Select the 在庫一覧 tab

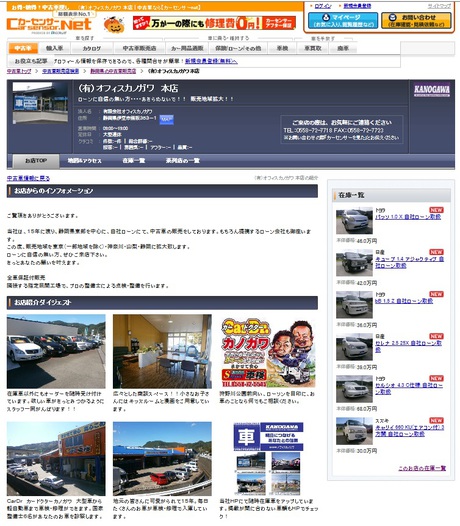[134, 161]
